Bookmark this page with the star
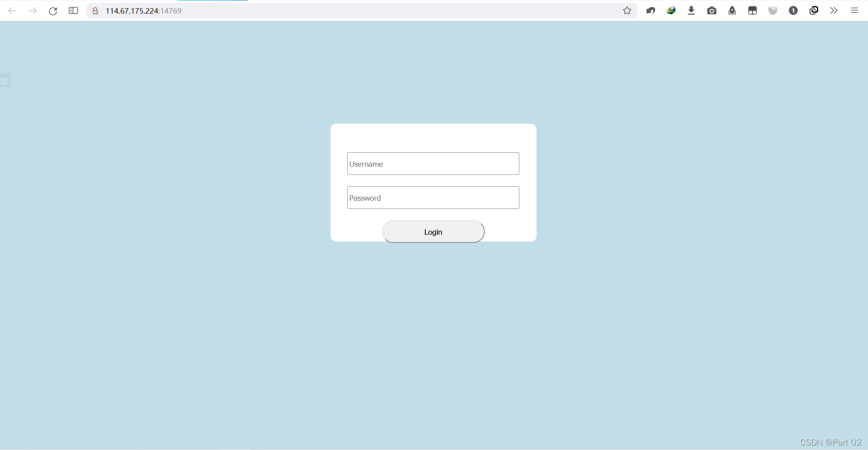 [x=628, y=10]
